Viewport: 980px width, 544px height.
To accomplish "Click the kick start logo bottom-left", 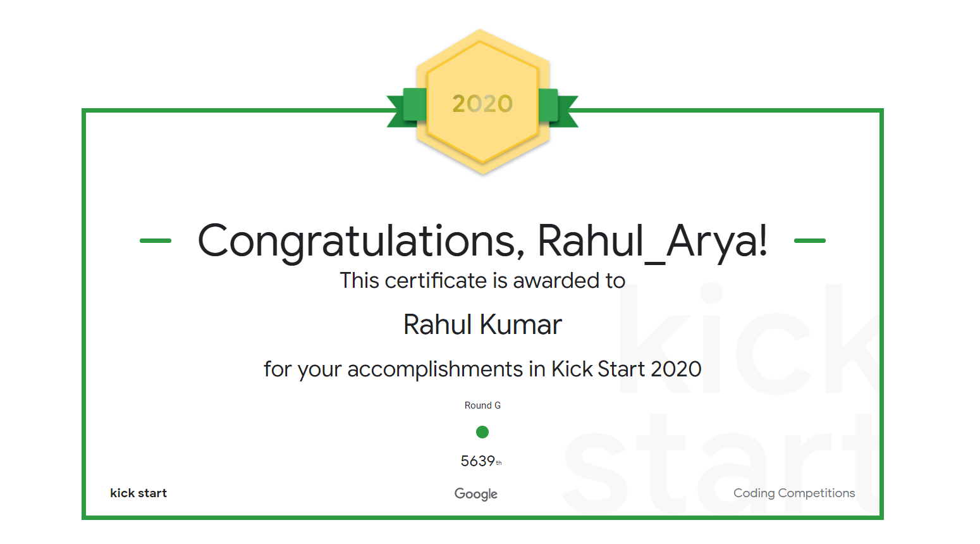I will (x=138, y=493).
